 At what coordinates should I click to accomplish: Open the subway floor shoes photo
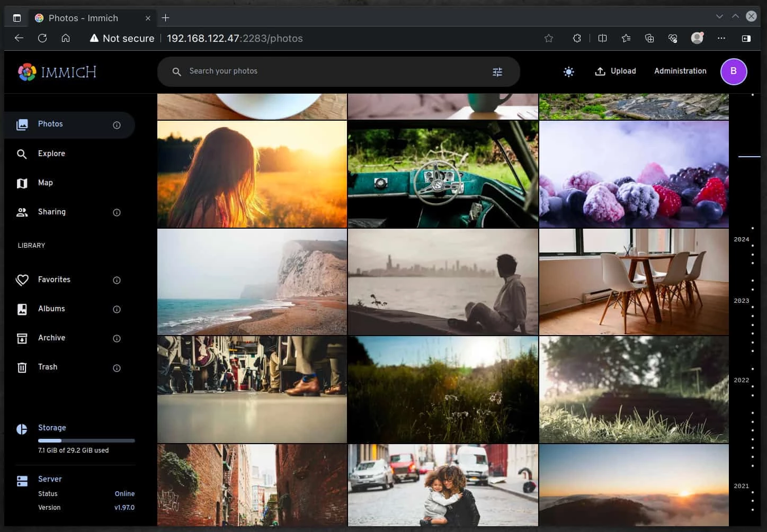252,390
